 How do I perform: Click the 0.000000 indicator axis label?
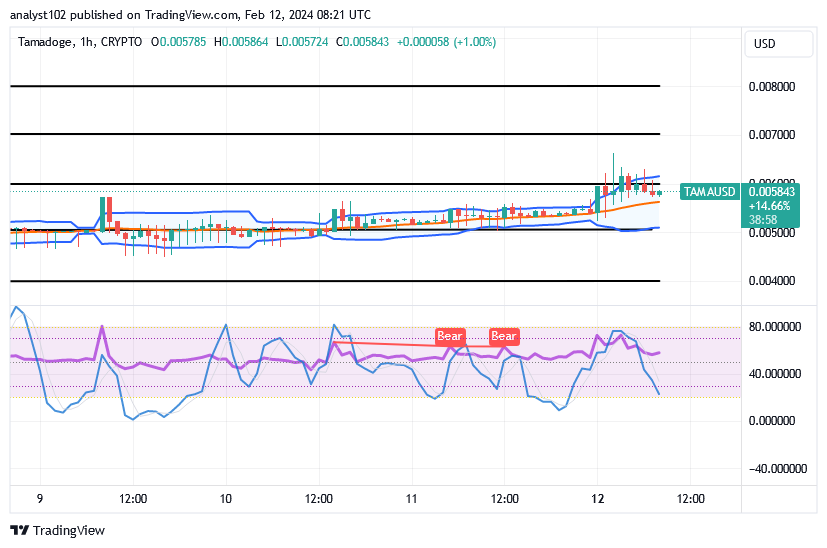pos(772,421)
